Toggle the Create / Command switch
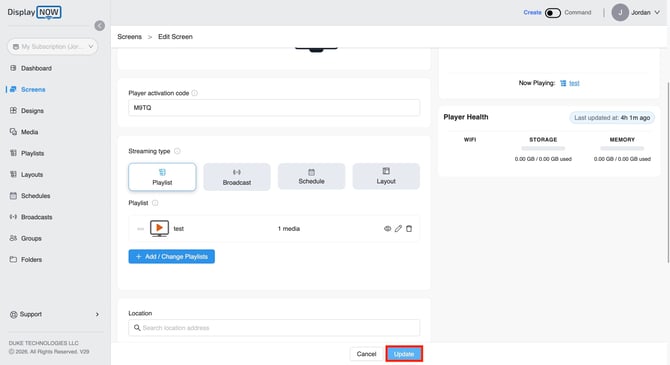This screenshot has width=670, height=365. [x=552, y=13]
